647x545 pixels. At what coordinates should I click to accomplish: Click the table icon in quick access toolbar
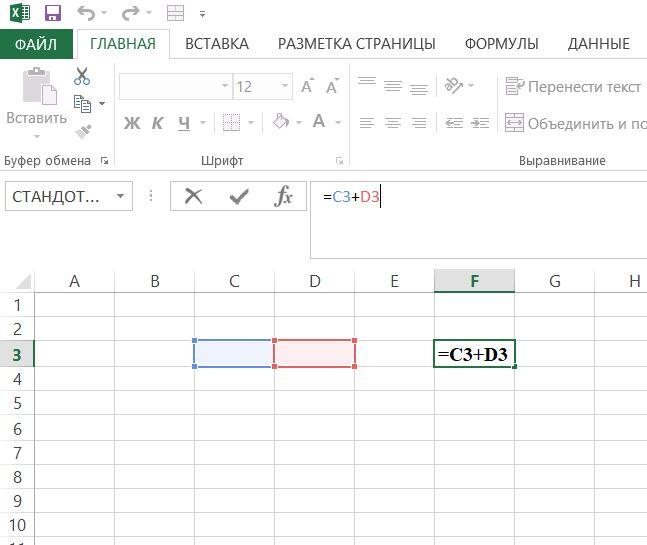click(x=175, y=13)
